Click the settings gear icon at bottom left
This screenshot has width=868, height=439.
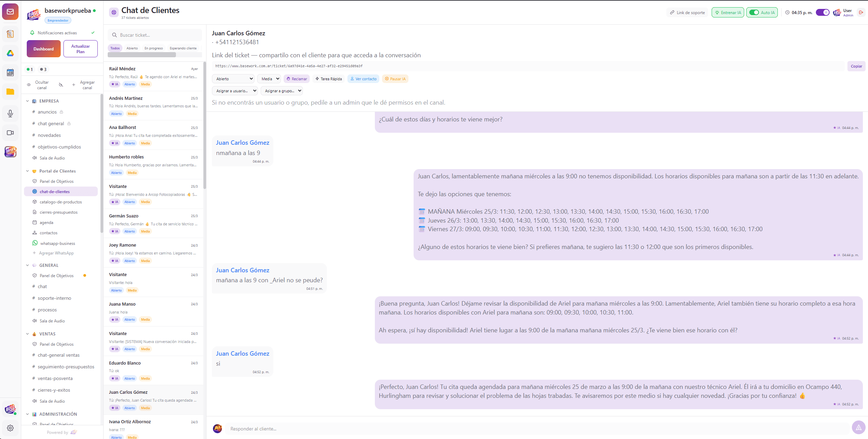[10, 428]
